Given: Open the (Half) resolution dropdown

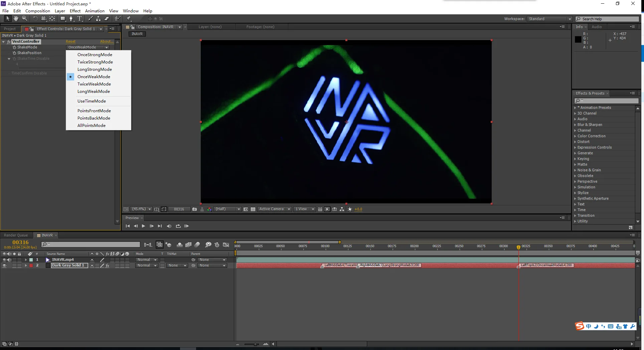Looking at the screenshot, I should (x=227, y=209).
